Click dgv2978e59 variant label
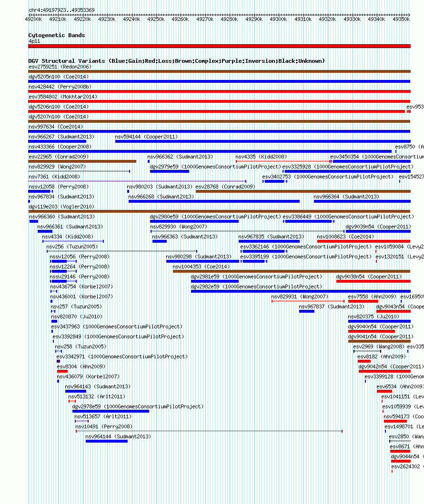The width and height of the screenshot is (424, 504). click(138, 405)
